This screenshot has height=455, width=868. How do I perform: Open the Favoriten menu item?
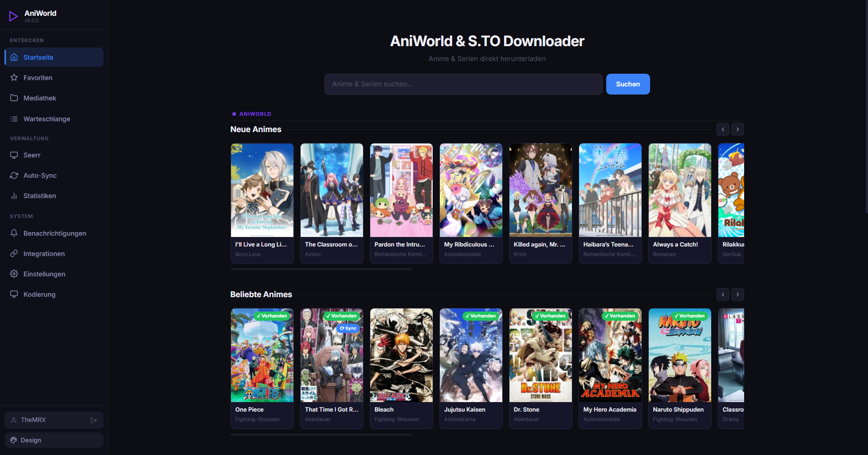pyautogui.click(x=54, y=78)
